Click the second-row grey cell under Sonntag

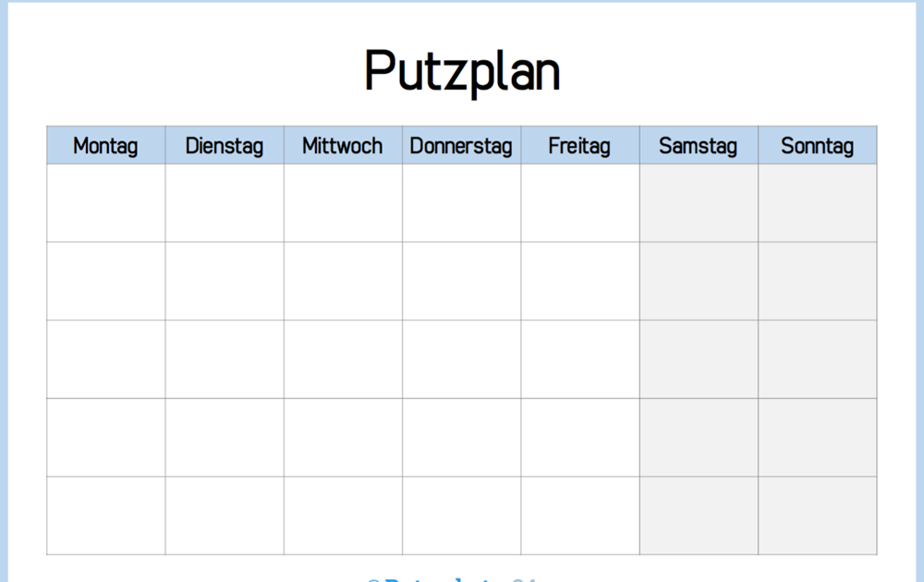pos(818,281)
